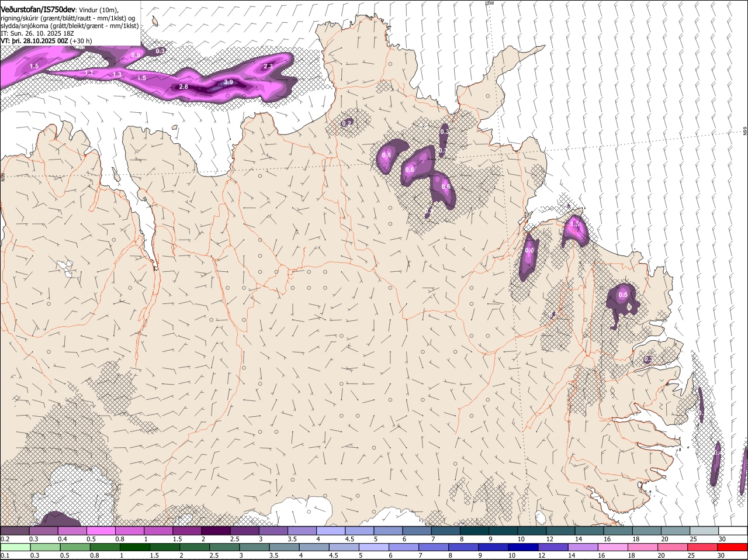Select the snow legend swatch labeled 0.5
Screen dimensions: 748x560
(101, 530)
